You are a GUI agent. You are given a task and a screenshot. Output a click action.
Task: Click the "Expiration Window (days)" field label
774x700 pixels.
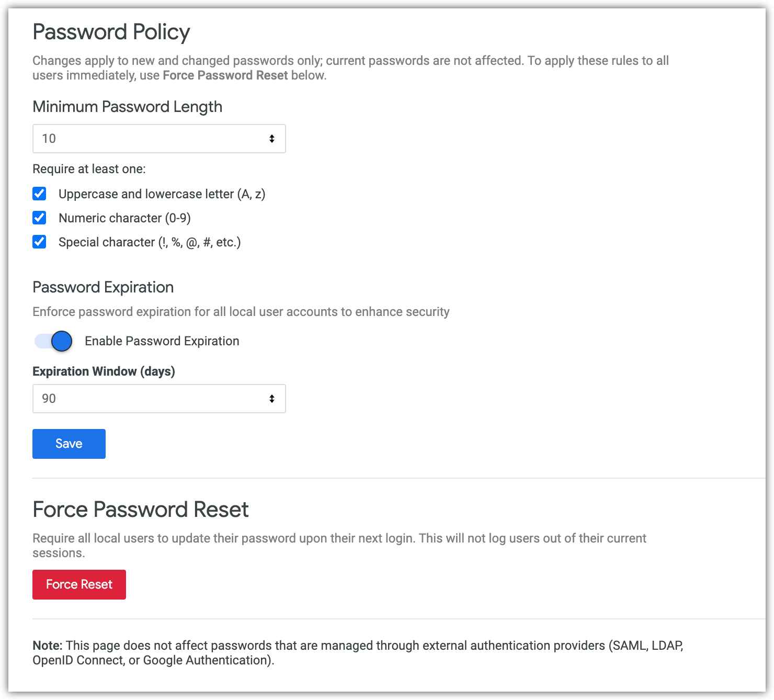pos(104,371)
